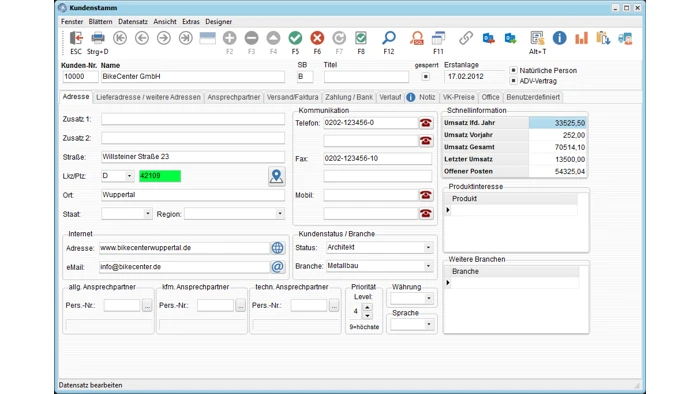Viewport: 700px width, 394px height.
Task: Open the Designer menu
Action: (x=218, y=21)
